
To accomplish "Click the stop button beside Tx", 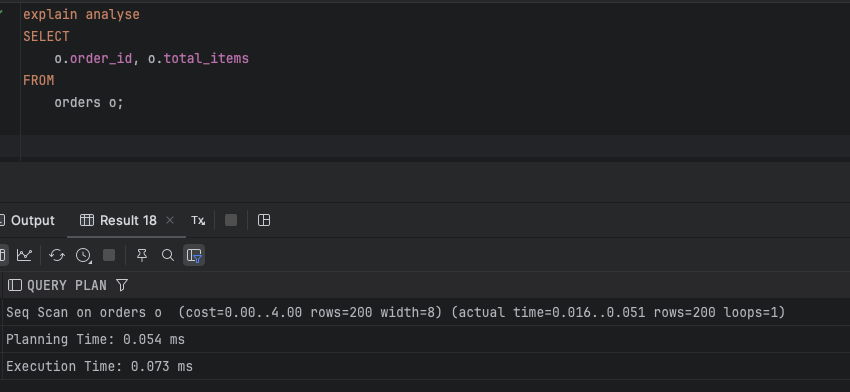I will pos(231,220).
